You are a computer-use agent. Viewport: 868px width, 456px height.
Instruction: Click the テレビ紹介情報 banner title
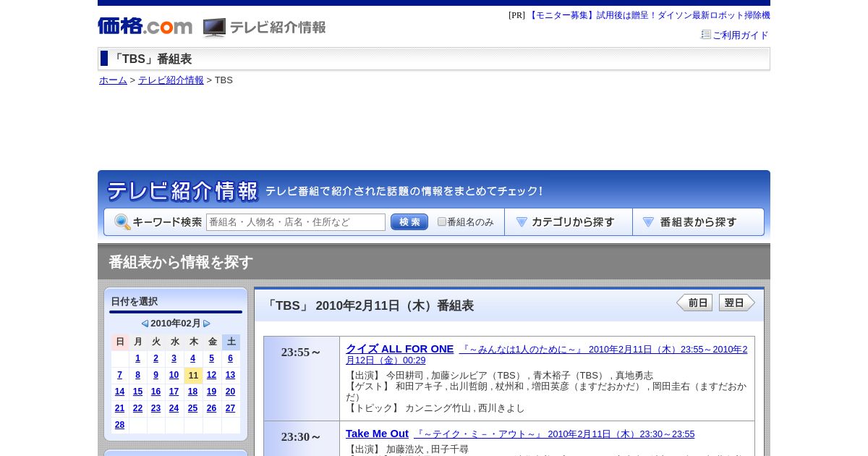(182, 191)
